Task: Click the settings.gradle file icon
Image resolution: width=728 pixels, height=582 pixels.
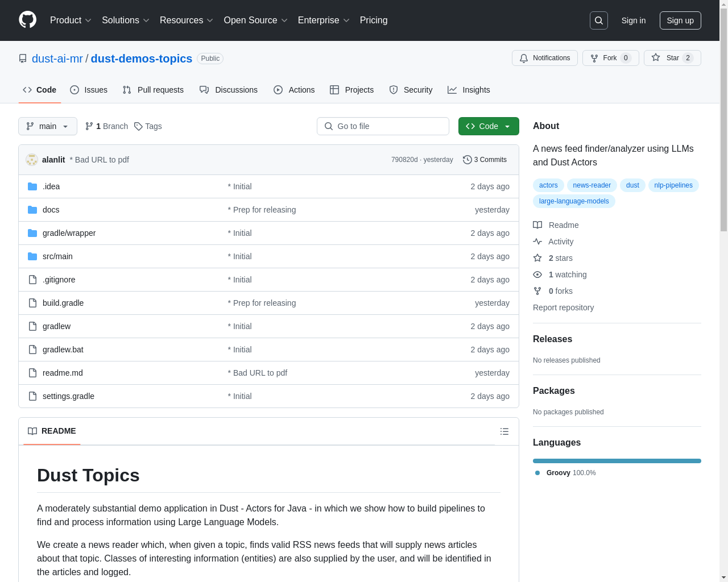Action: click(32, 396)
